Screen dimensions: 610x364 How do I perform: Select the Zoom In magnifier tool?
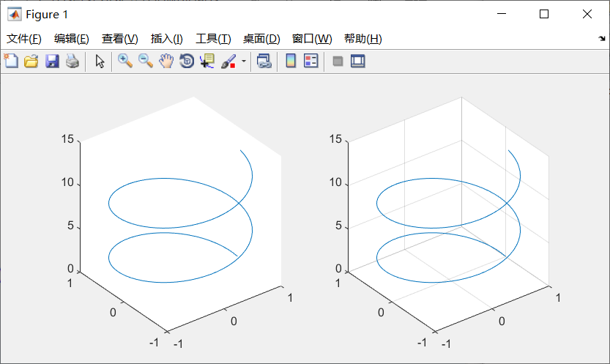tap(125, 61)
